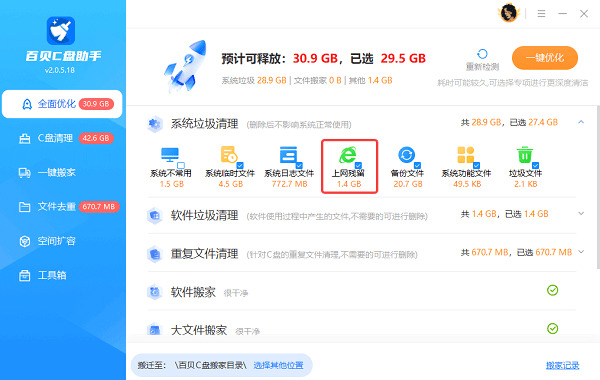Viewport: 600px width, 380px height.
Task: Click the 百贝C盘助手 broom logo
Action: pyautogui.click(x=61, y=31)
